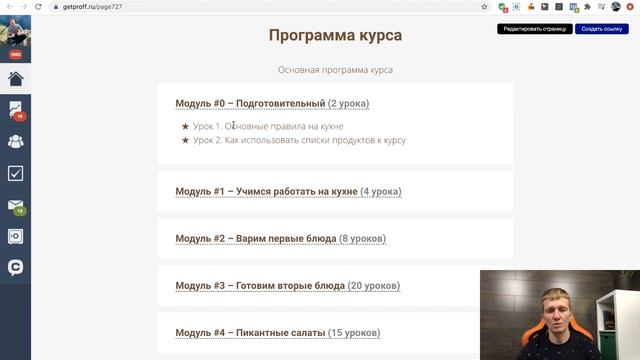The image size is (640, 360).
Task: Open the users section in the sidebar
Action: tap(16, 142)
